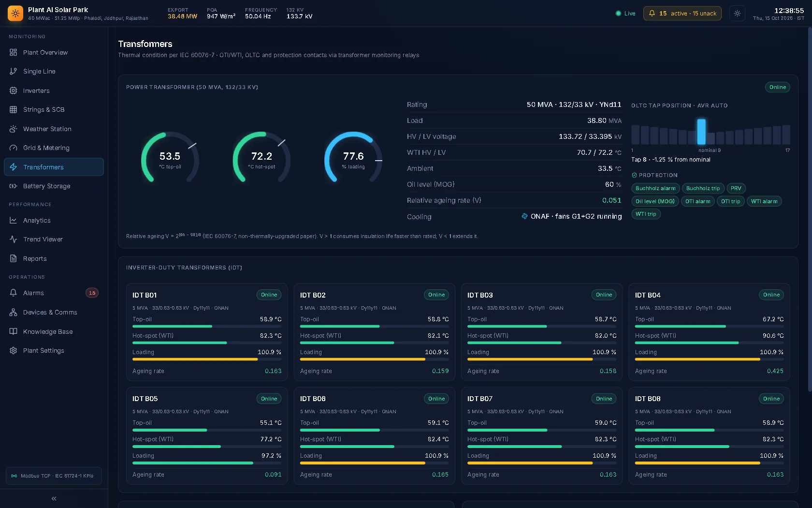Screen dimensions: 812x508
Task: Click the Battery Storage icon
Action: click(x=13, y=186)
